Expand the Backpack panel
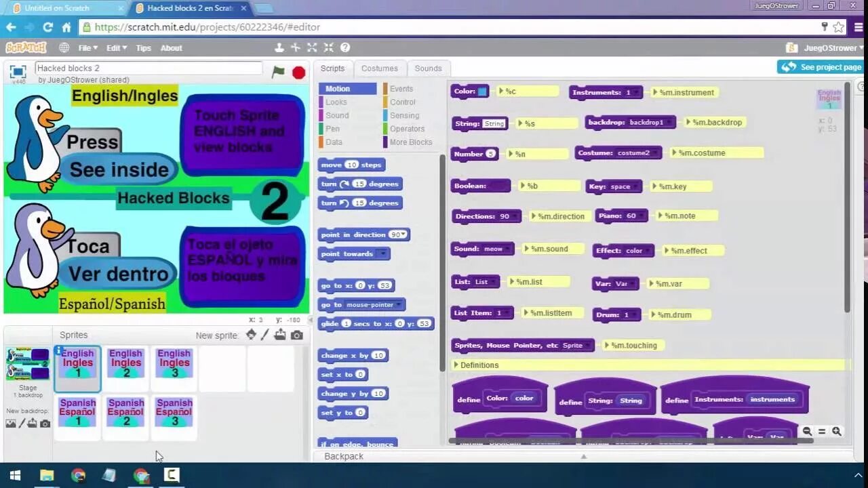Image resolution: width=868 pixels, height=488 pixels. coord(583,456)
